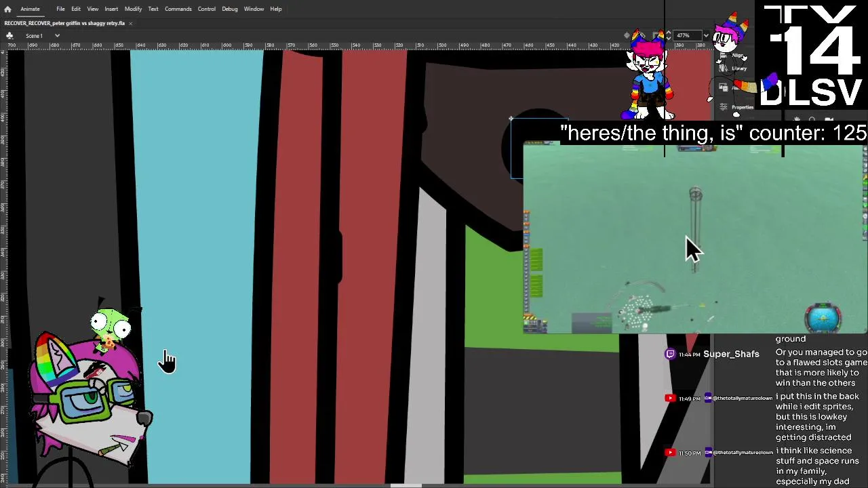This screenshot has width=868, height=488.
Task: Select the Animate workspace tab
Action: coord(30,9)
